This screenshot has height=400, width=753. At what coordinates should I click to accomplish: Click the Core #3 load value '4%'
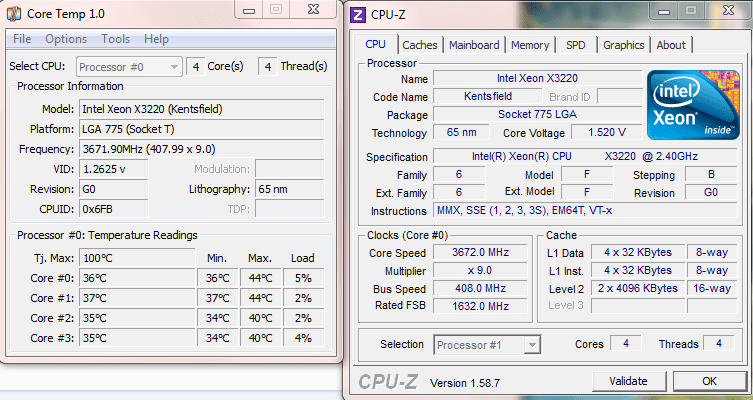coord(304,338)
